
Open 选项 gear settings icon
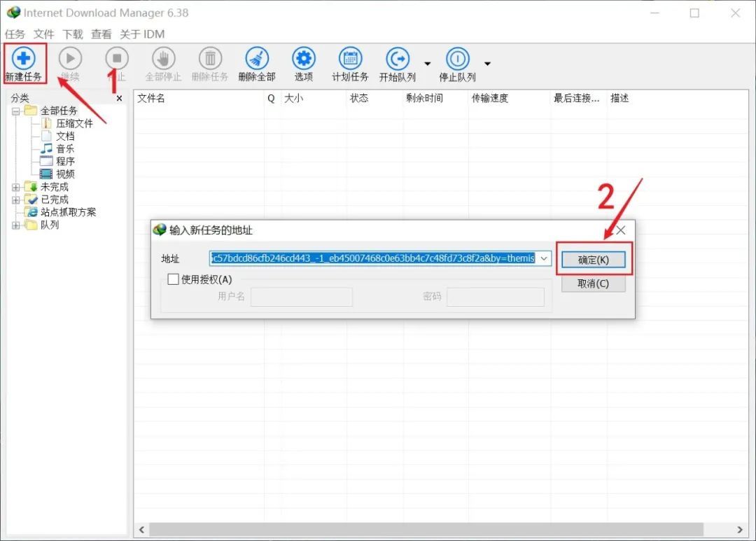point(304,58)
